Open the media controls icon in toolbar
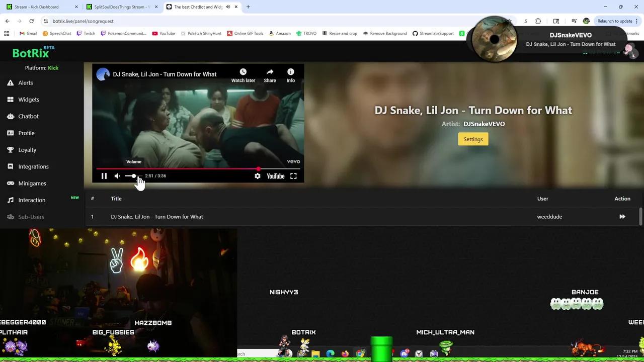Image resolution: width=644 pixels, height=362 pixels. pos(574,21)
